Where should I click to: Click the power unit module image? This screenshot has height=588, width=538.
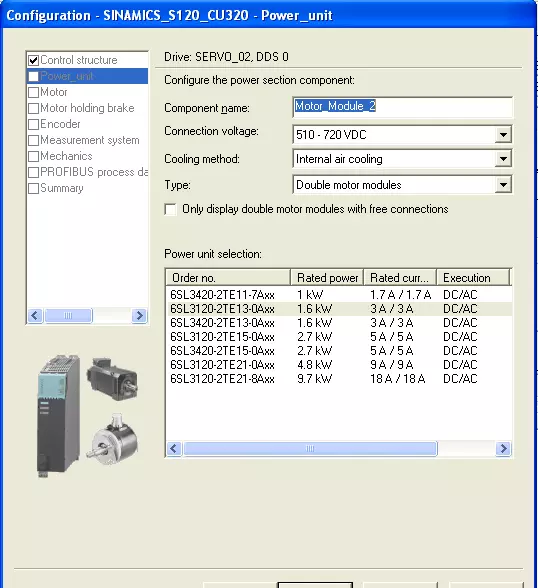58,415
